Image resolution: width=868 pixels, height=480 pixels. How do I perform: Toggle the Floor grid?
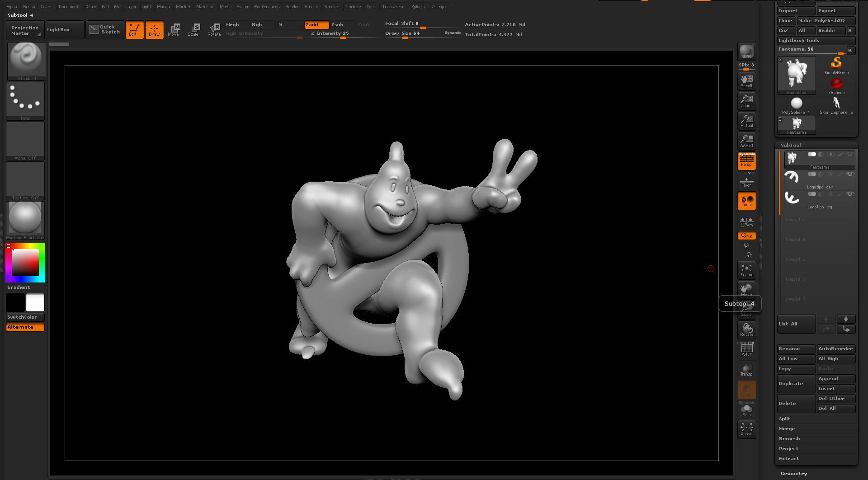746,181
